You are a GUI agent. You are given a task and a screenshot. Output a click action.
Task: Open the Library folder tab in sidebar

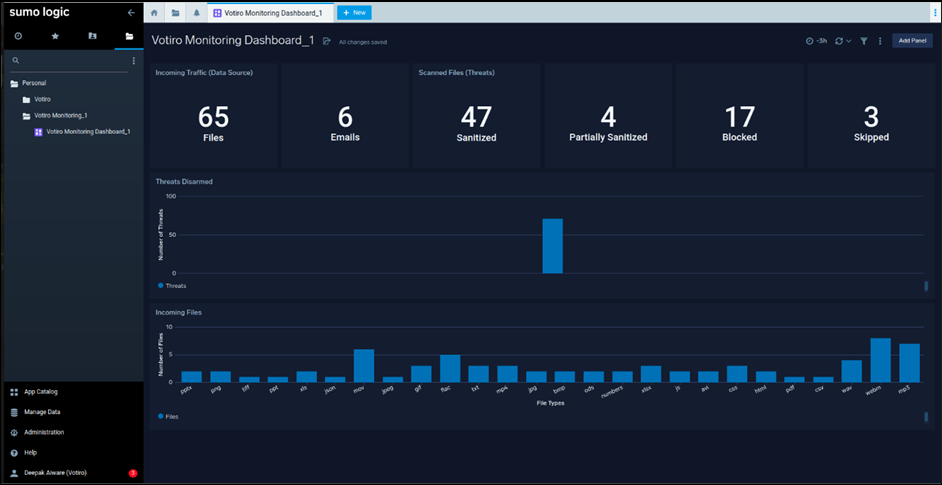pyautogui.click(x=129, y=36)
